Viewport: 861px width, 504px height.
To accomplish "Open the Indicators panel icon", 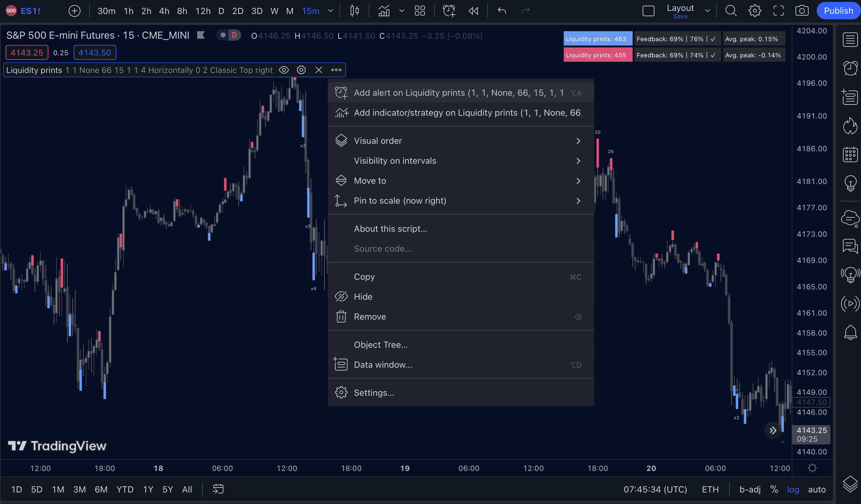I will [384, 11].
